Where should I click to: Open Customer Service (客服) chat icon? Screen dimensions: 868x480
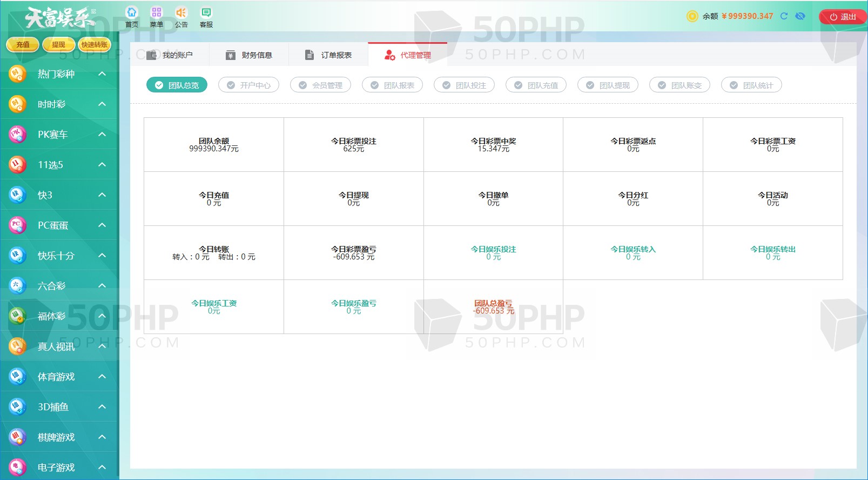click(206, 13)
